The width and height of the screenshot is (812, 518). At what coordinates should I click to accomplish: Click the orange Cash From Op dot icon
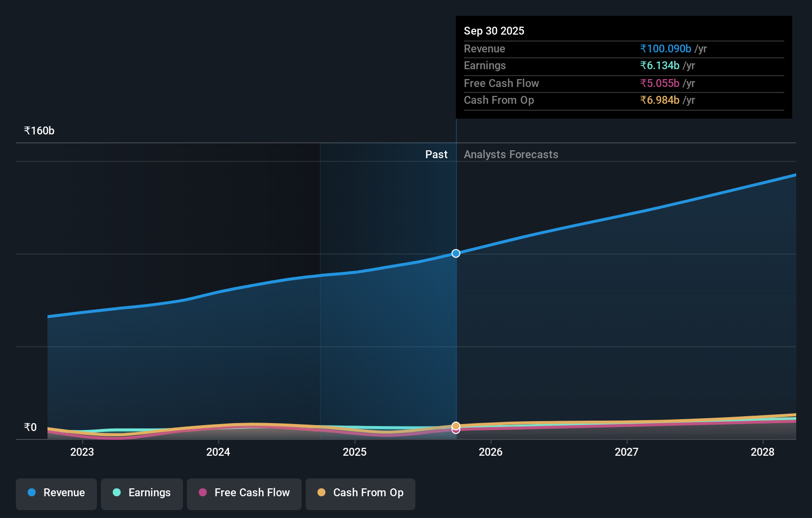[x=321, y=493]
